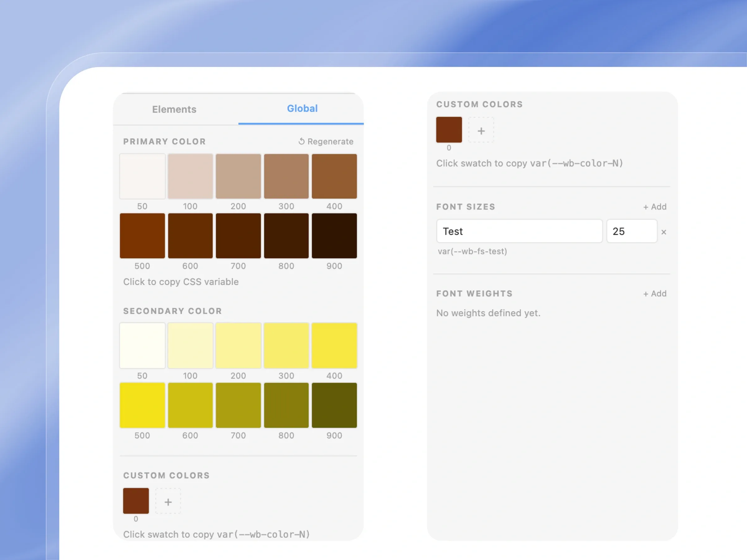The width and height of the screenshot is (747, 560).
Task: Copy secondary color 500 swatch
Action: tap(143, 405)
